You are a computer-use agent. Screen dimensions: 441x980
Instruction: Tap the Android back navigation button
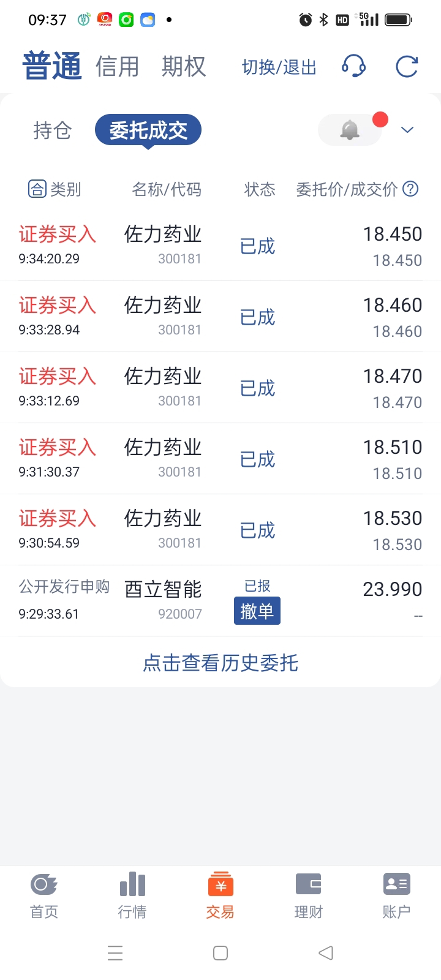pos(326,952)
